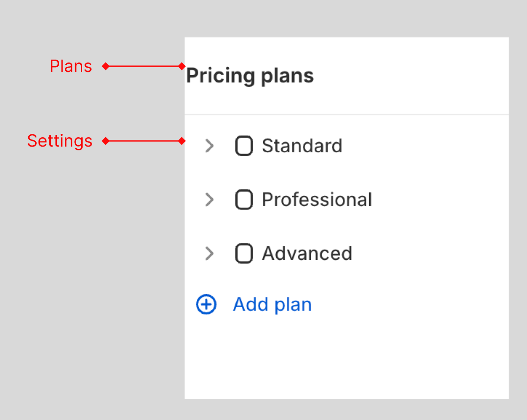The height and width of the screenshot is (420, 527).
Task: Select the Professional plan label
Action: tap(317, 200)
